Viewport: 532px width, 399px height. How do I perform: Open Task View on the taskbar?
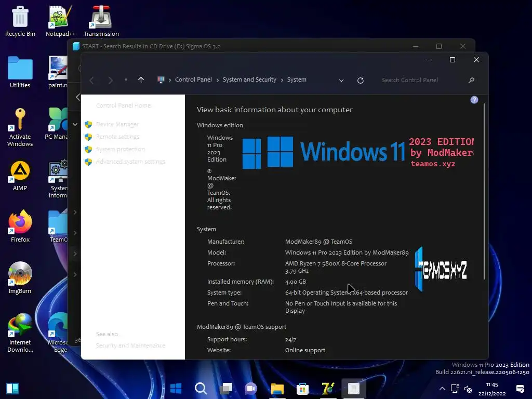225,388
